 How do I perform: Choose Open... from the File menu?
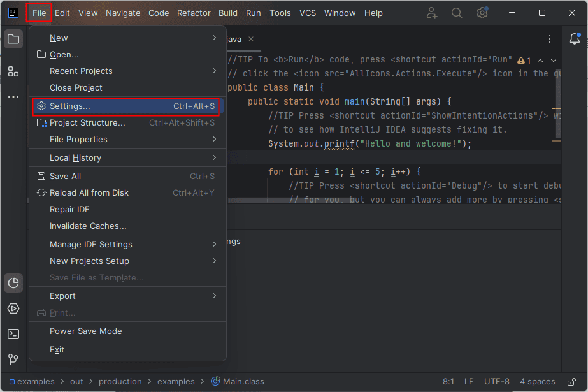(x=127, y=54)
